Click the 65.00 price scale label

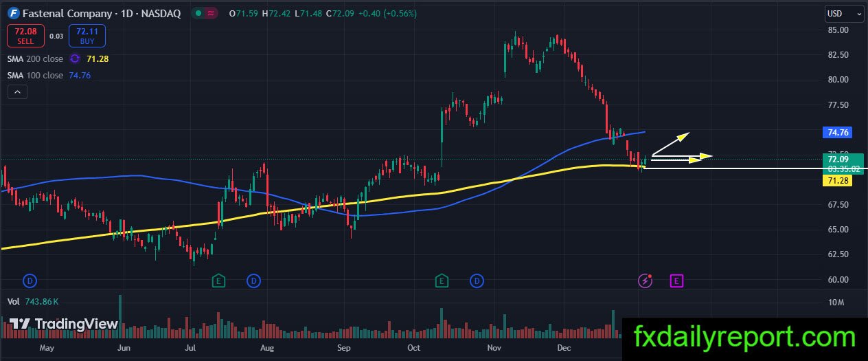(838, 230)
